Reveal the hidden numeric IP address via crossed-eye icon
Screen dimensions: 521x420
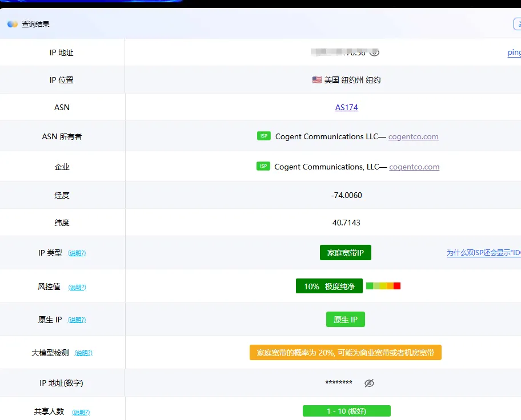(369, 383)
